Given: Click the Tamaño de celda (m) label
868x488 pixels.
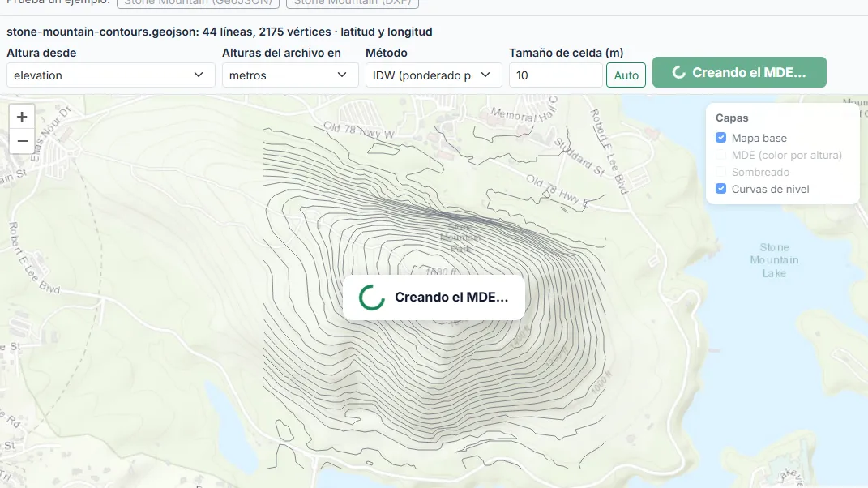Looking at the screenshot, I should point(567,54).
